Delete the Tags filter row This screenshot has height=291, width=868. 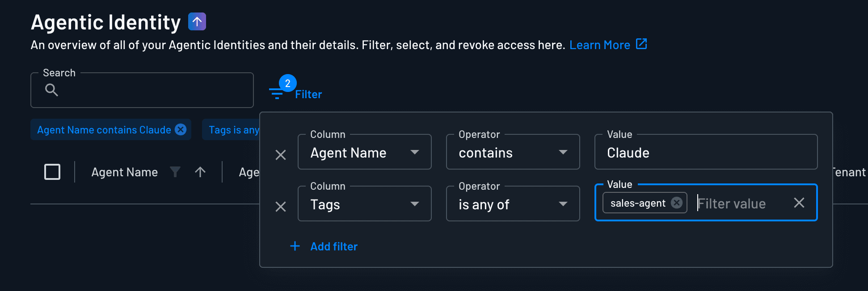[x=281, y=207]
